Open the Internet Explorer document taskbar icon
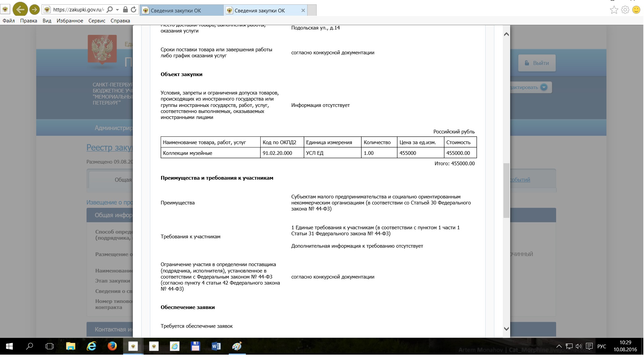644x362 pixels. pos(174,346)
